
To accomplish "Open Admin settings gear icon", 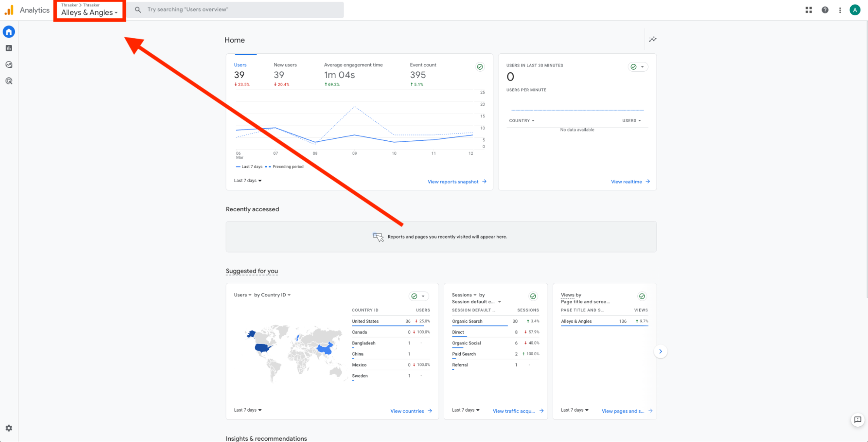I will pos(9,428).
